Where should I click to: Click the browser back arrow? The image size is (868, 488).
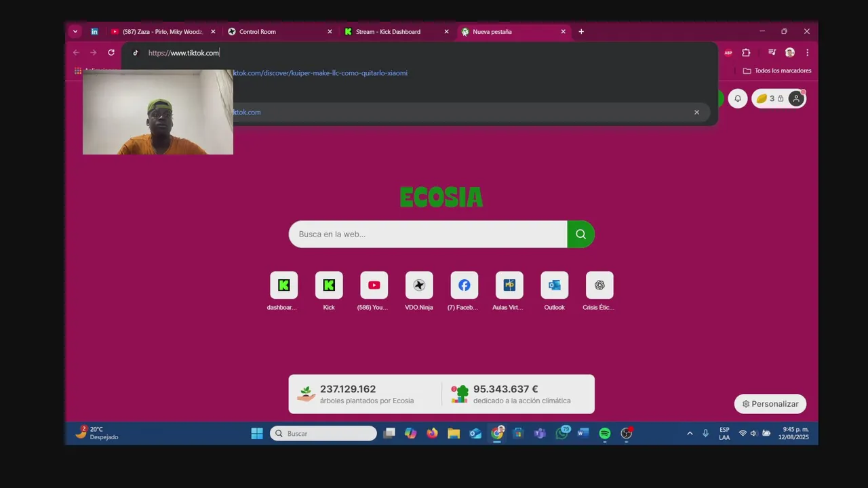click(x=76, y=52)
